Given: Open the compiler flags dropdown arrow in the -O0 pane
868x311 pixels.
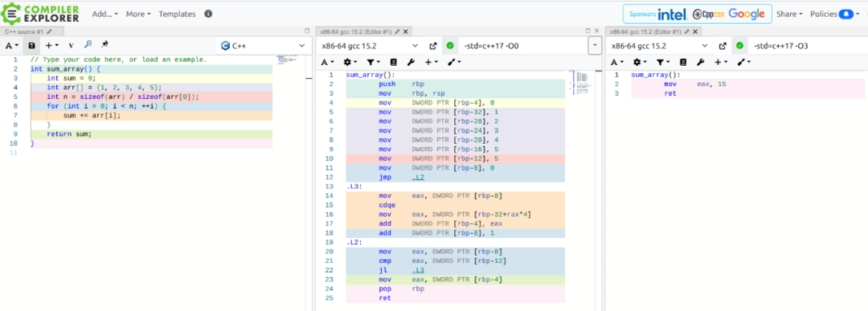Looking at the screenshot, I should (x=595, y=46).
